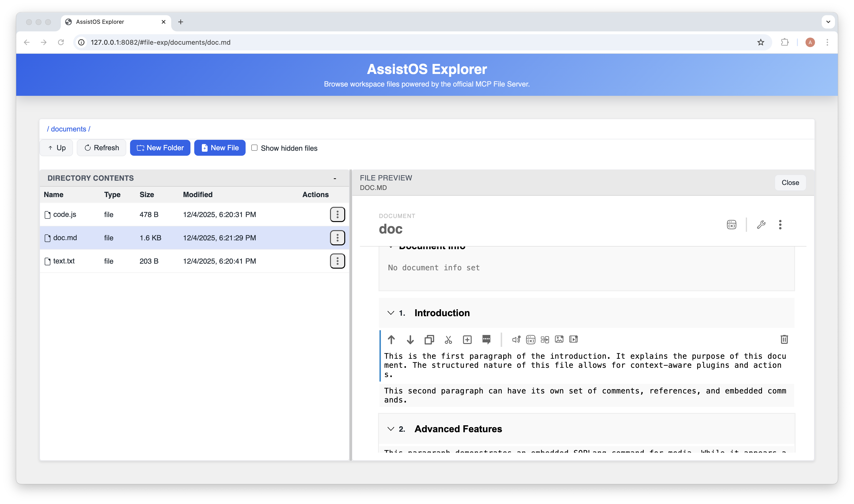The width and height of the screenshot is (854, 504).
Task: Open actions menu for code.js
Action: click(x=337, y=214)
